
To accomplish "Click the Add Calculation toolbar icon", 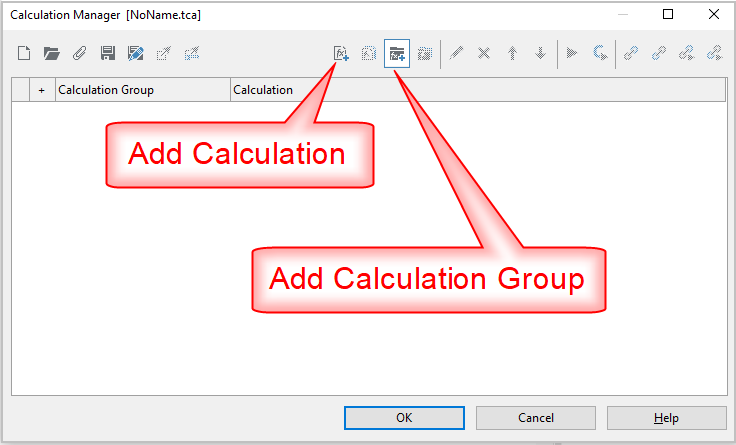I will click(x=341, y=54).
